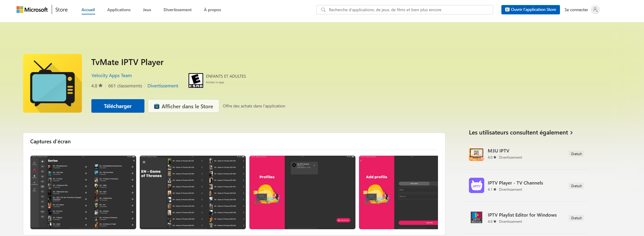Click Gratuit next to IPTV Player - TV Channels

coord(576,186)
